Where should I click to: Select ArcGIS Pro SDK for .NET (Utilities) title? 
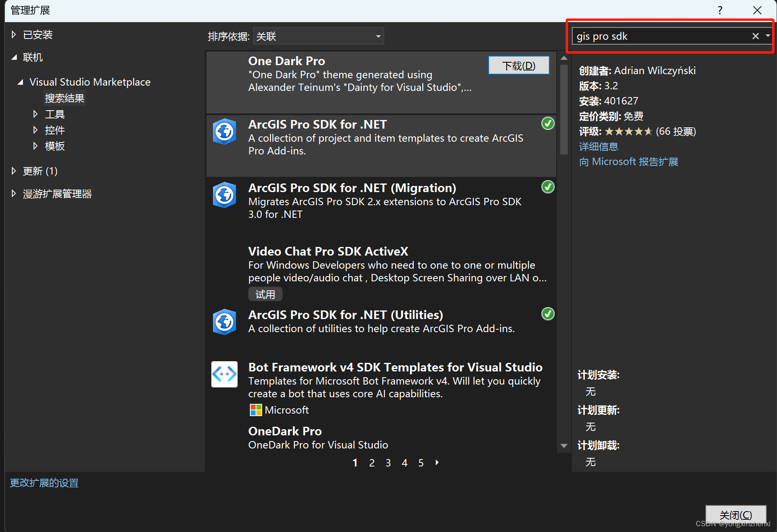(x=346, y=315)
